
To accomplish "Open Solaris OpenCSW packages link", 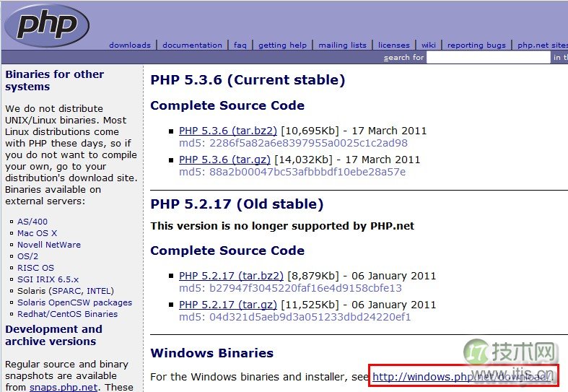I will [74, 303].
